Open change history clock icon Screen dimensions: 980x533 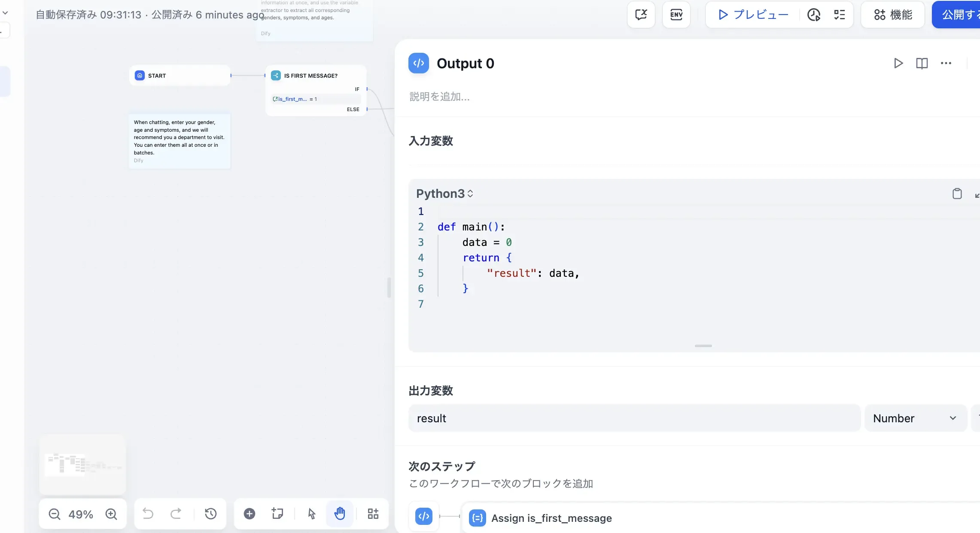coord(210,514)
